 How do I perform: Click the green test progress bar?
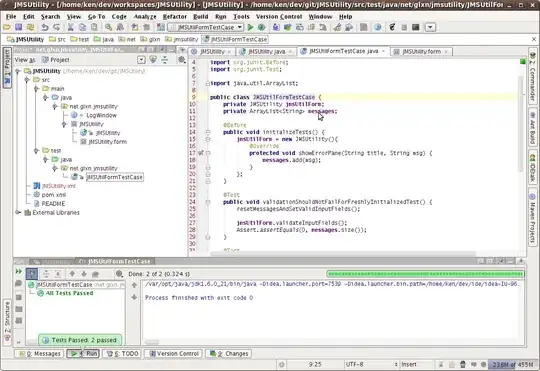coord(426,274)
